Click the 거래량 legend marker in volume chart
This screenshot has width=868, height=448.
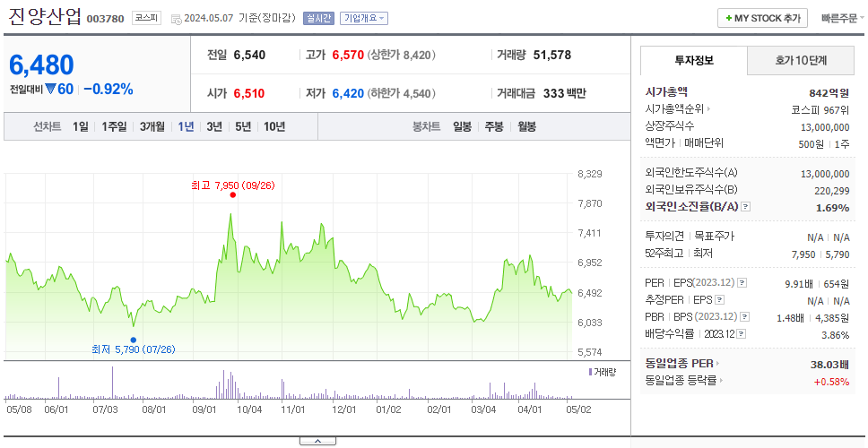591,372
